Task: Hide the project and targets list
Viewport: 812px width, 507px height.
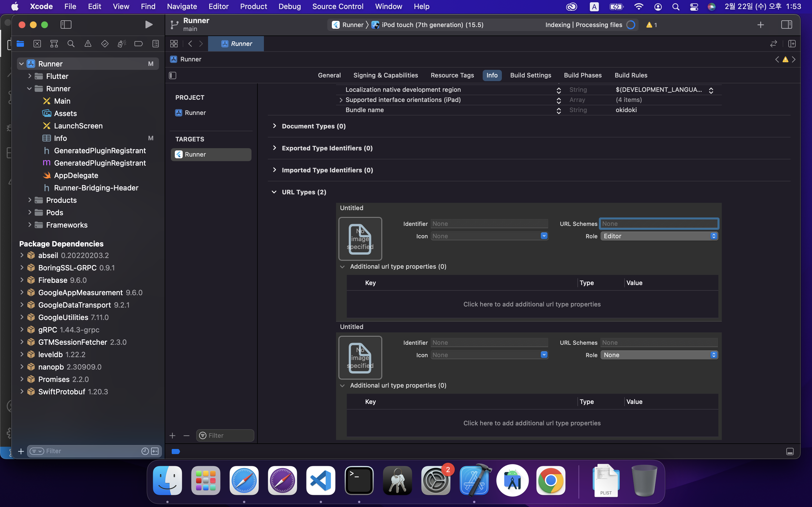Action: [x=173, y=75]
